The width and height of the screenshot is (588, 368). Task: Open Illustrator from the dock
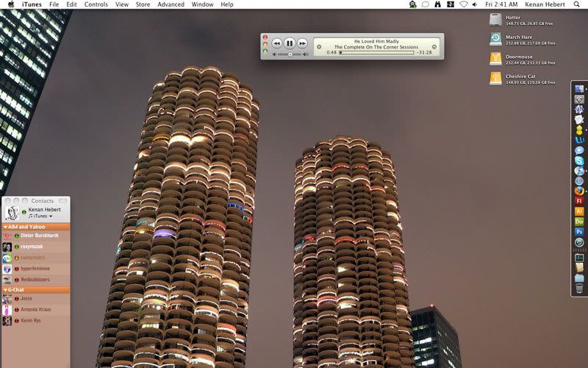(579, 211)
